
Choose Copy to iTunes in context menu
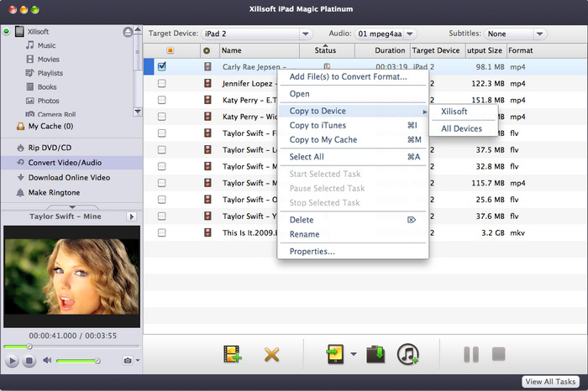point(318,126)
